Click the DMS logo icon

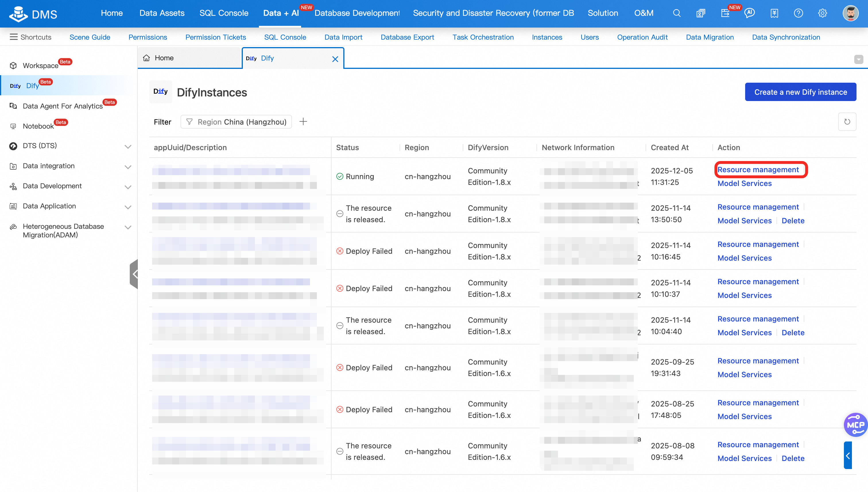tap(18, 13)
